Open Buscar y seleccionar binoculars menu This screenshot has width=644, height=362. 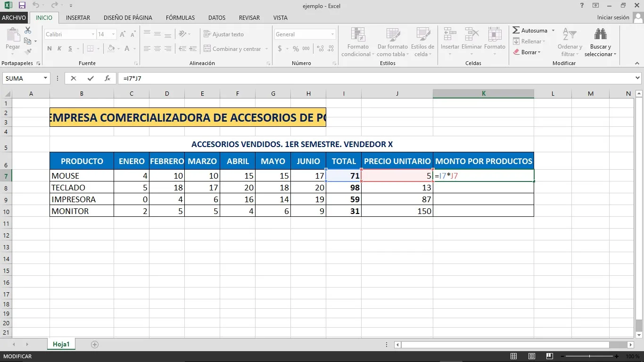click(x=600, y=42)
